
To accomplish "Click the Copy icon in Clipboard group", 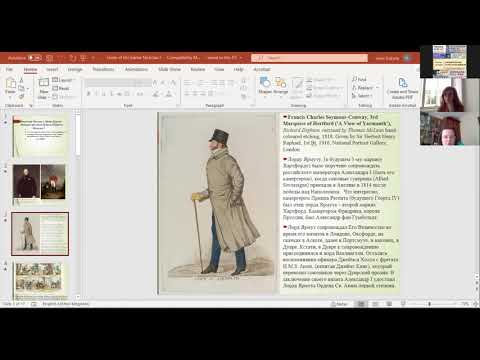I will coord(22,88).
